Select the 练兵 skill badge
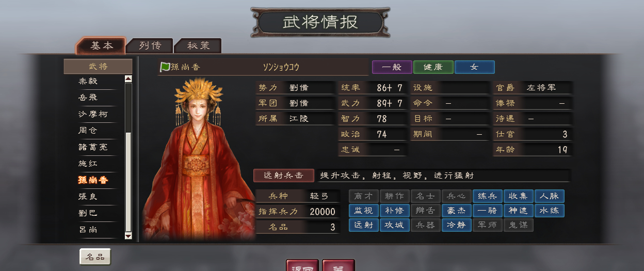Screen dimensions: 644x271 [x=487, y=196]
